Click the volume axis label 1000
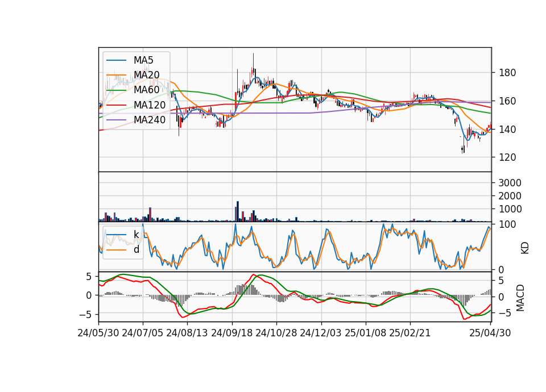Viewport: 546px width, 392px height. click(510, 208)
